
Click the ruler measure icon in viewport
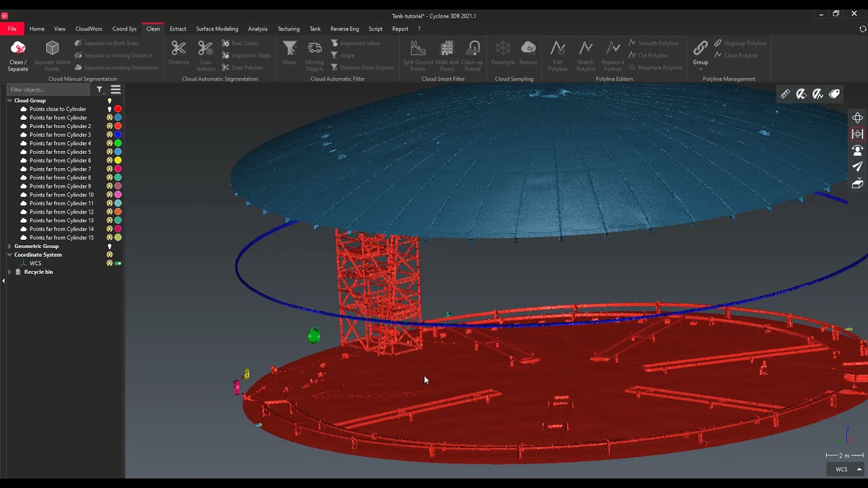point(785,94)
